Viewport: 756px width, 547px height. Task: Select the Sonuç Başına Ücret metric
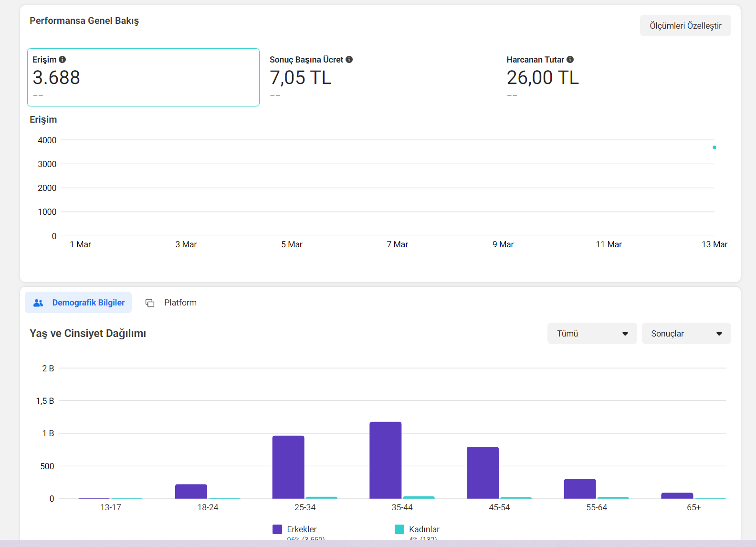[x=380, y=77]
